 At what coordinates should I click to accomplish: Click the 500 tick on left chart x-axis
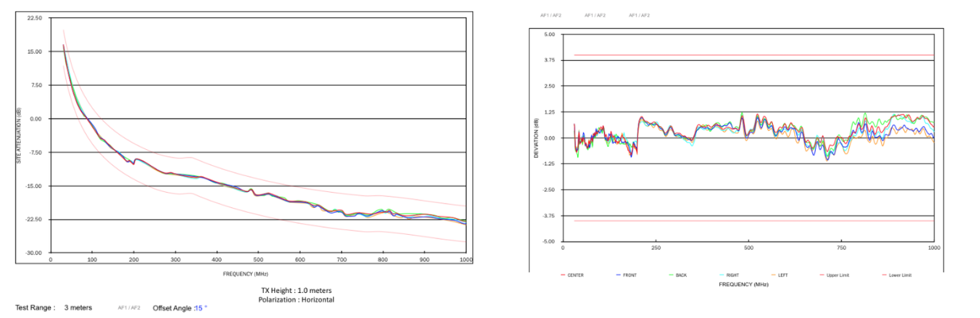[258, 260]
